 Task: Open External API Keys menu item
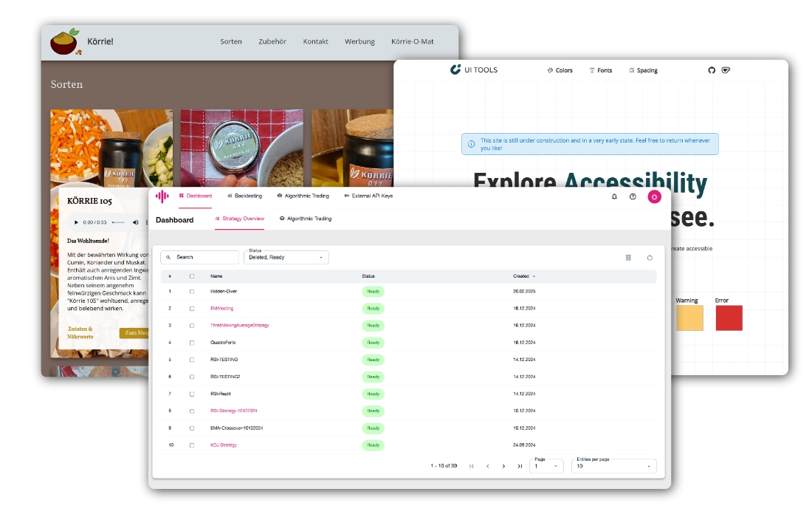368,196
